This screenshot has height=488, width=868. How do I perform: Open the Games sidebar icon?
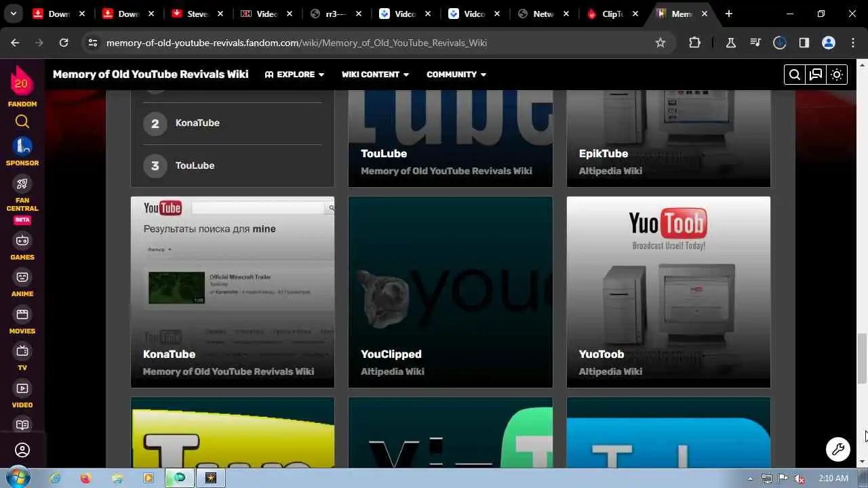[x=22, y=240]
